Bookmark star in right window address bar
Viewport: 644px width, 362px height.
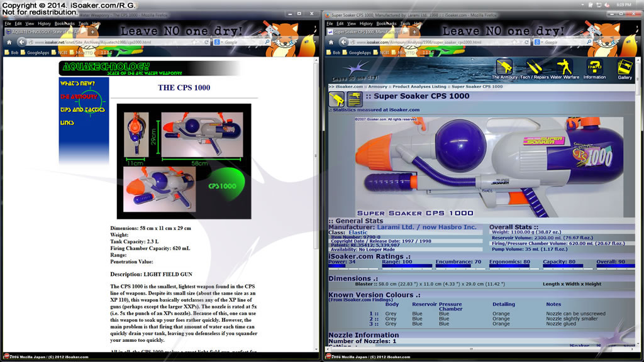514,42
